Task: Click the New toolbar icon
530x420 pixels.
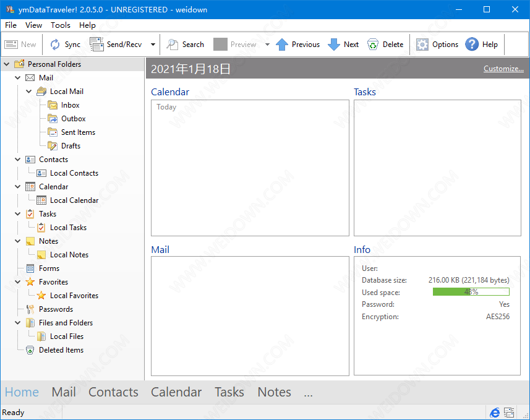Action: 11,45
